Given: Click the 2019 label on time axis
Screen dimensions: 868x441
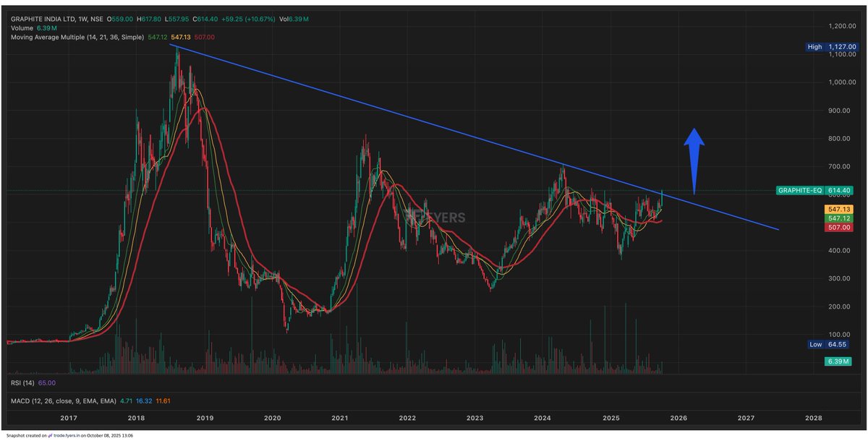Looking at the screenshot, I should (205, 418).
